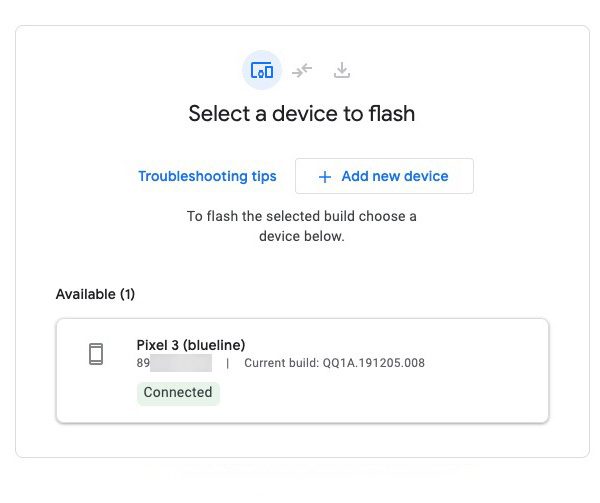600x503 pixels.
Task: Click the blurred part of the serial number
Action: click(x=181, y=363)
